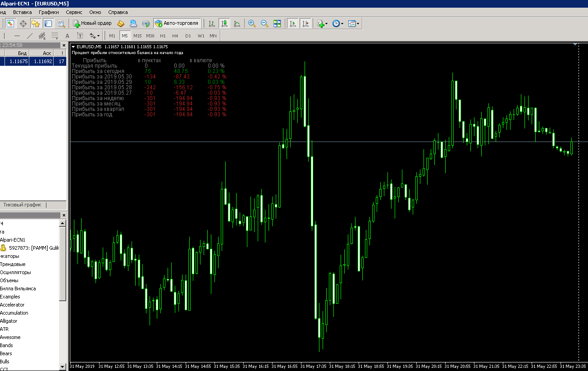This screenshot has width=588, height=371.
Task: Select the H1 timeframe
Action: click(163, 36)
